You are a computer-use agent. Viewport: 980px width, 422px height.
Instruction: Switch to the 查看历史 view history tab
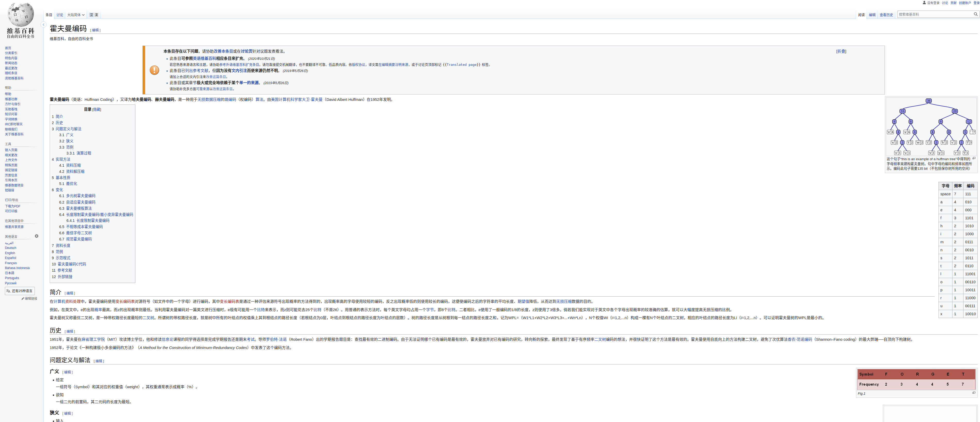(886, 15)
